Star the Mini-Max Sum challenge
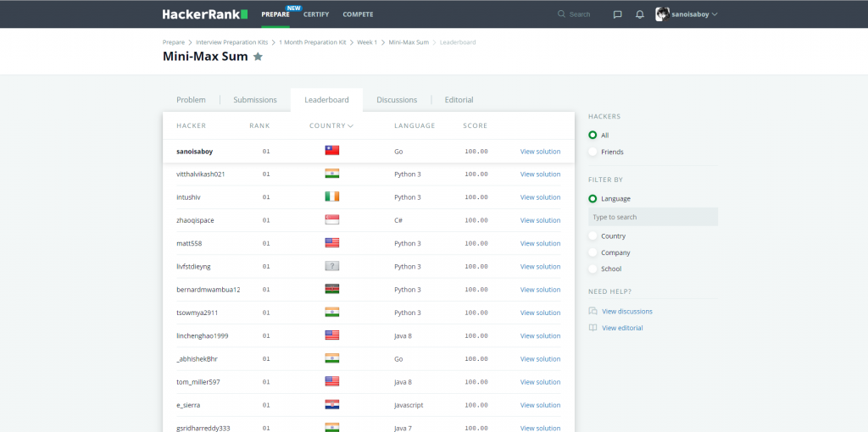This screenshot has width=868, height=432. 258,57
